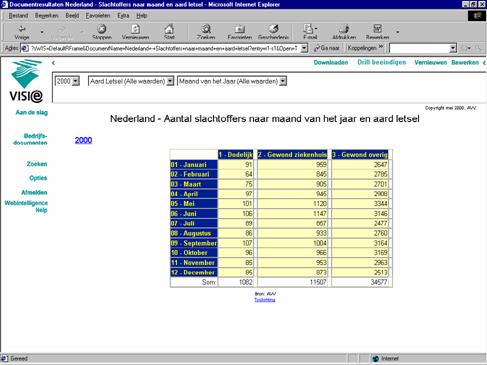
Task: Open the Favorieten toolbar icon
Action: pyautogui.click(x=239, y=29)
